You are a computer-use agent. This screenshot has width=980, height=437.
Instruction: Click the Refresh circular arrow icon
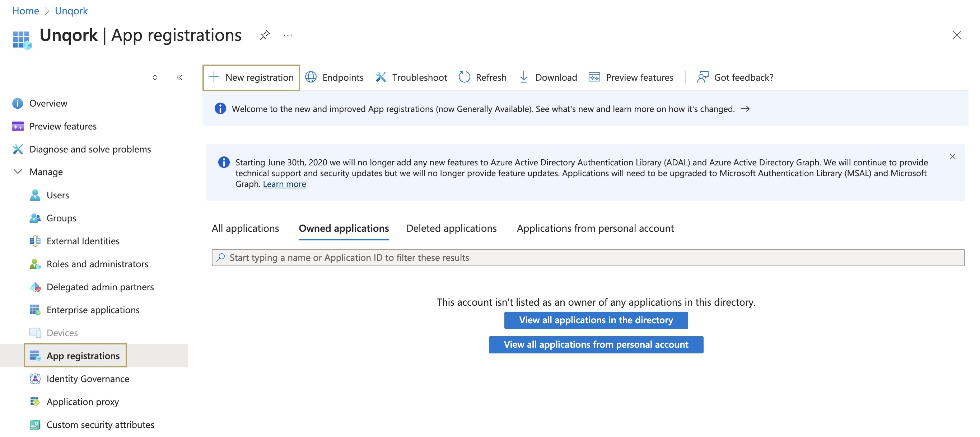pos(464,77)
